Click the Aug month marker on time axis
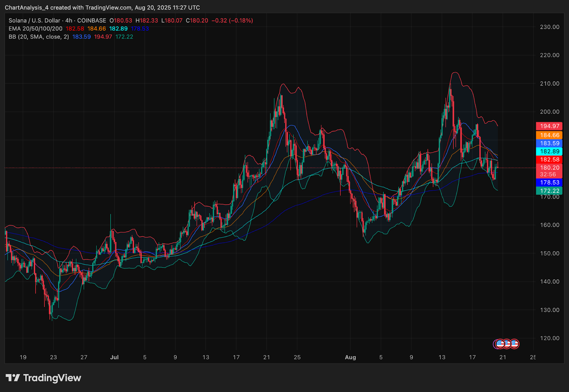The width and height of the screenshot is (569, 392). click(350, 357)
